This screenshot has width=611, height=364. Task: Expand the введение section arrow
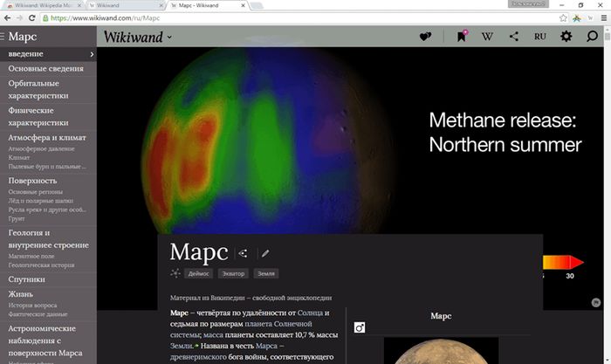point(91,54)
